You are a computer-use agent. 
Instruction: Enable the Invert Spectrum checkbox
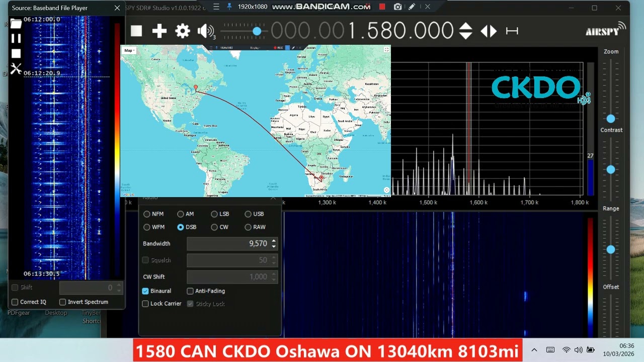tap(62, 302)
